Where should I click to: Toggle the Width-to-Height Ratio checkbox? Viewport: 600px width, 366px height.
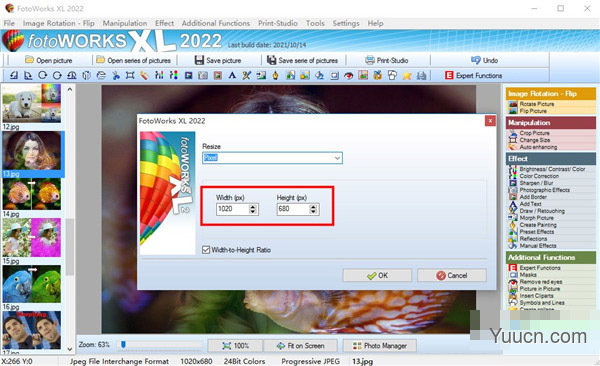[206, 250]
